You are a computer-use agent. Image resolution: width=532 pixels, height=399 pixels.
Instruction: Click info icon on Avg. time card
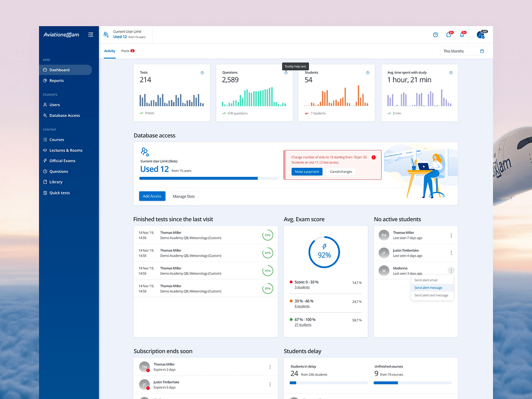coord(451,73)
